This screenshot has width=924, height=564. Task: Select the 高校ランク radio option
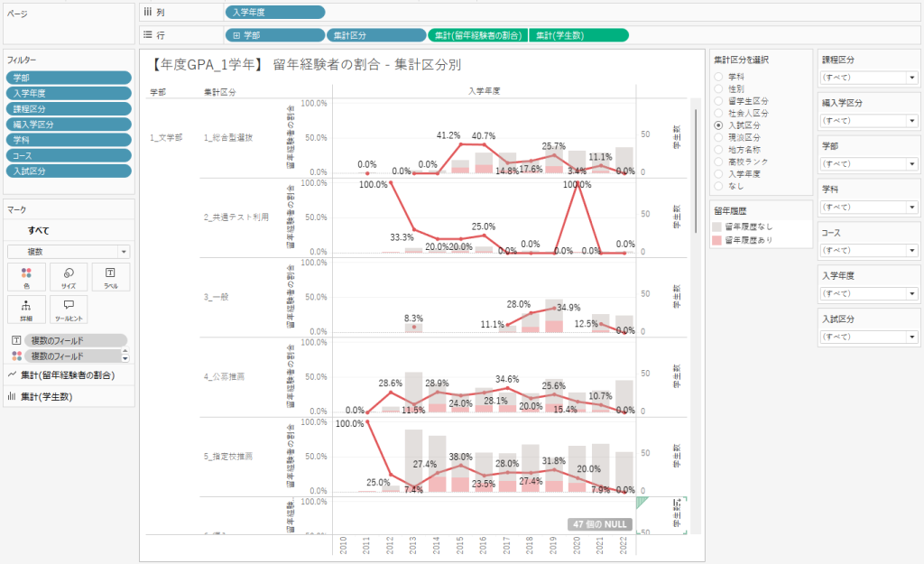click(x=719, y=161)
